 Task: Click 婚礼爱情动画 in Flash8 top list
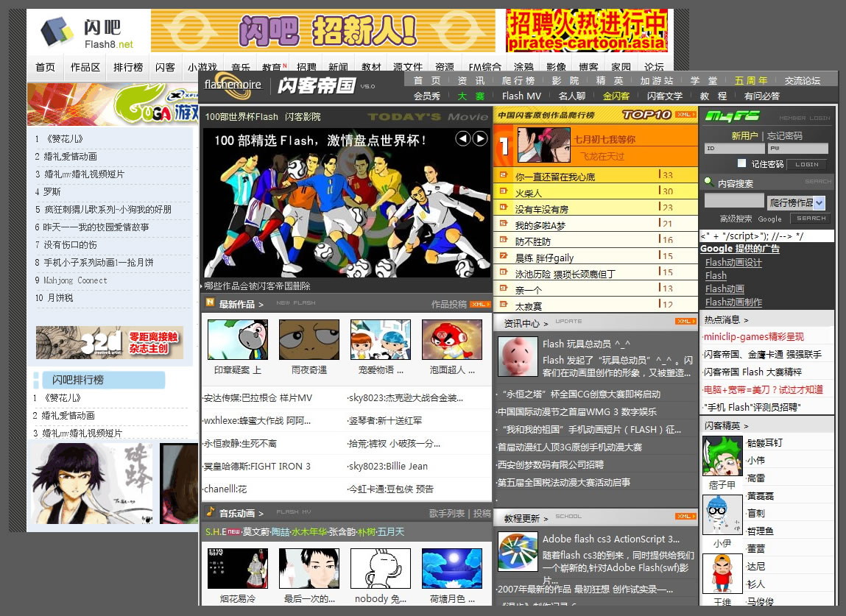pos(70,157)
